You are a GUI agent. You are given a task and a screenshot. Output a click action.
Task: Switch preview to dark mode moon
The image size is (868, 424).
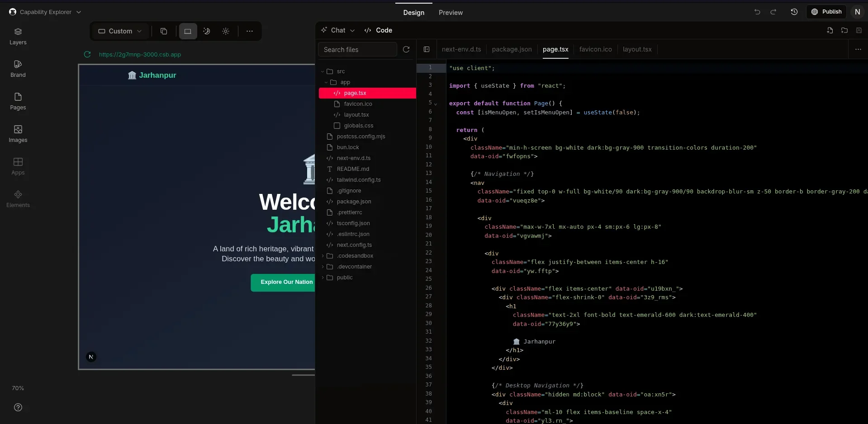(x=207, y=31)
